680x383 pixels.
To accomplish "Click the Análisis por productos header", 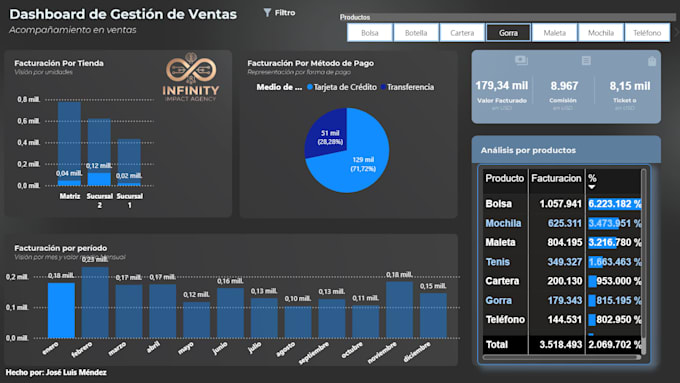I will tap(528, 150).
